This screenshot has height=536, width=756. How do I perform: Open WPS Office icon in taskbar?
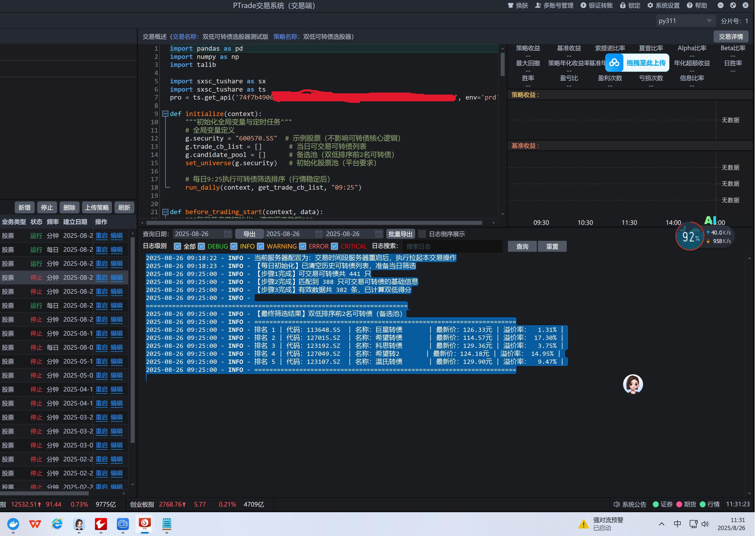[35, 524]
